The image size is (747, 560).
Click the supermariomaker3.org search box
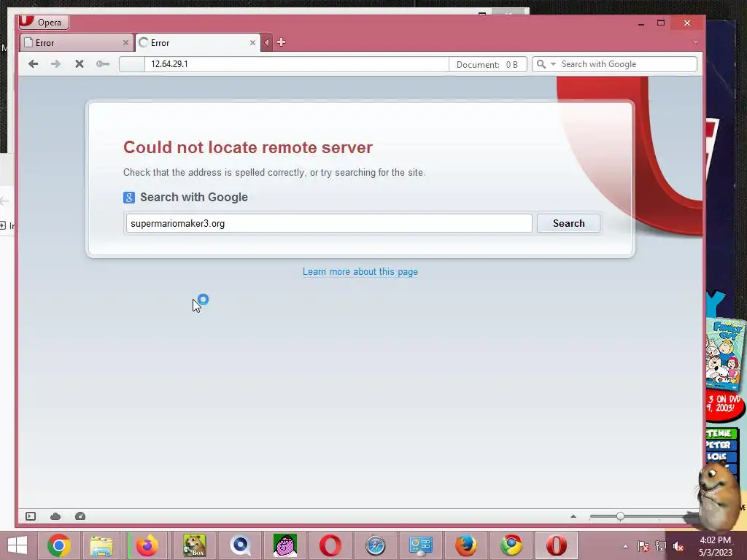point(329,223)
